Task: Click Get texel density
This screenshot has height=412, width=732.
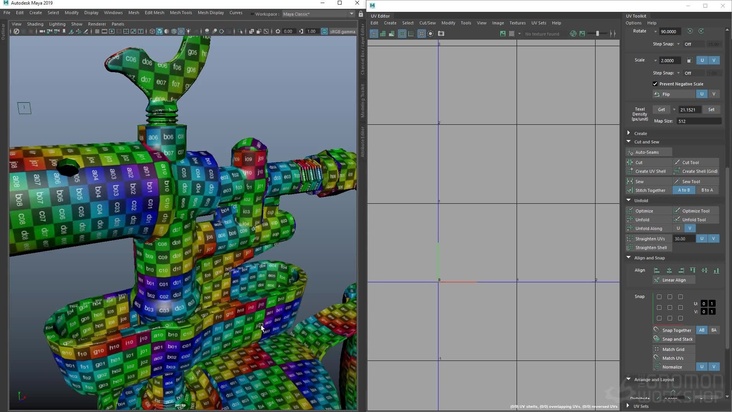Action: point(662,110)
